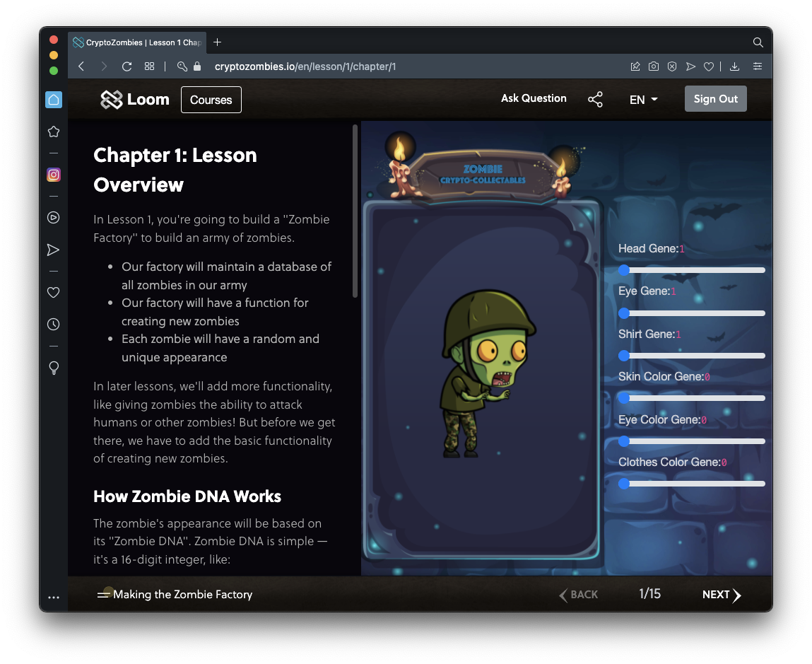This screenshot has width=812, height=664.
Task: Click the browser forward arrow
Action: click(x=104, y=66)
